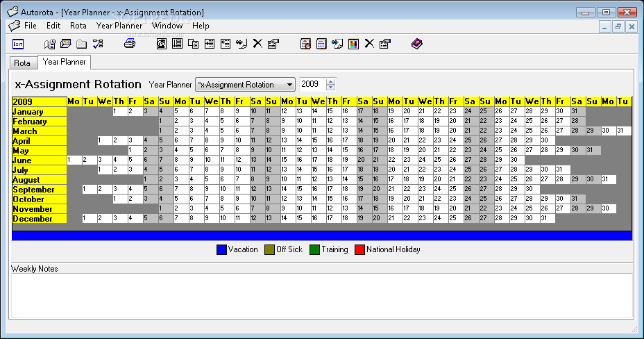The height and width of the screenshot is (339, 644).
Task: Click the printer icon in the toolbar
Action: (130, 44)
